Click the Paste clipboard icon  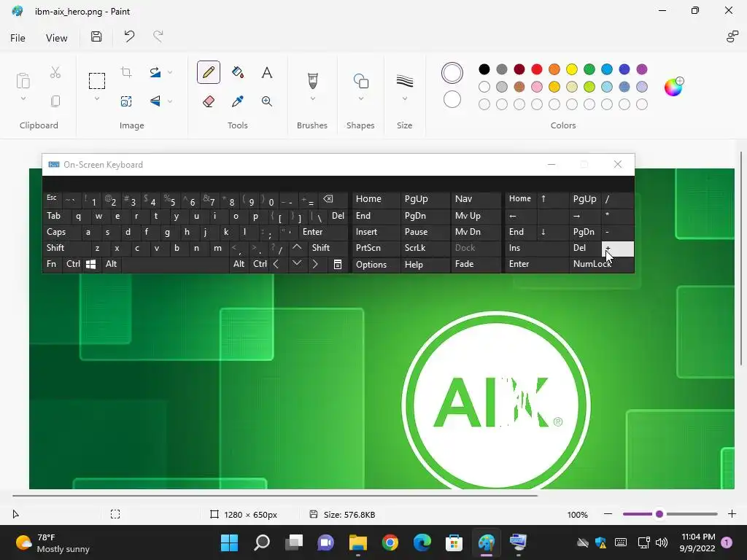click(23, 80)
